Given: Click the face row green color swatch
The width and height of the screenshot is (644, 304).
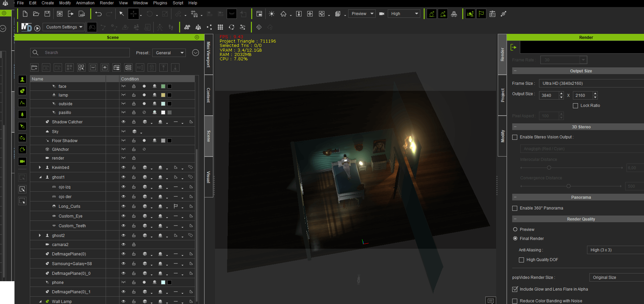Looking at the screenshot, I should 163,86.
